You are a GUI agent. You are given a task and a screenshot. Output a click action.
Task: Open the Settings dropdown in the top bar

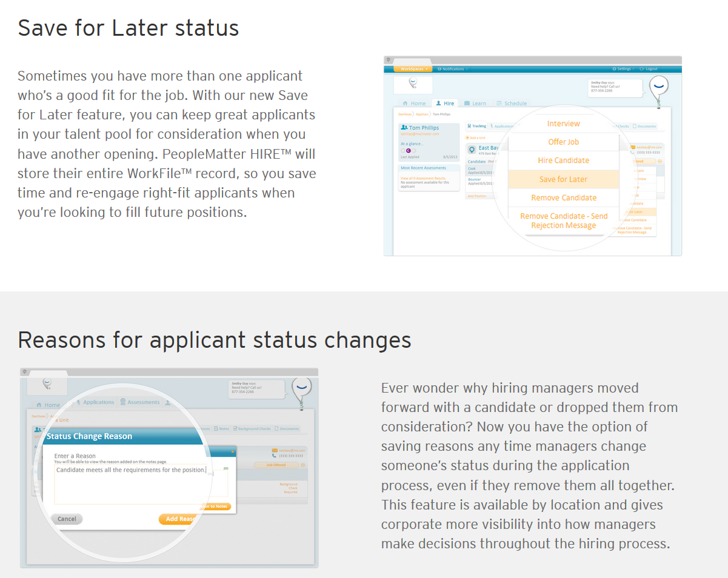click(x=623, y=68)
